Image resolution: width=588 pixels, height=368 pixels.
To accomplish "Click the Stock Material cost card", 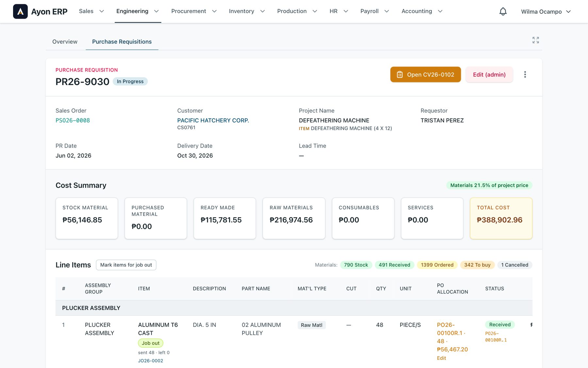I will (x=87, y=218).
